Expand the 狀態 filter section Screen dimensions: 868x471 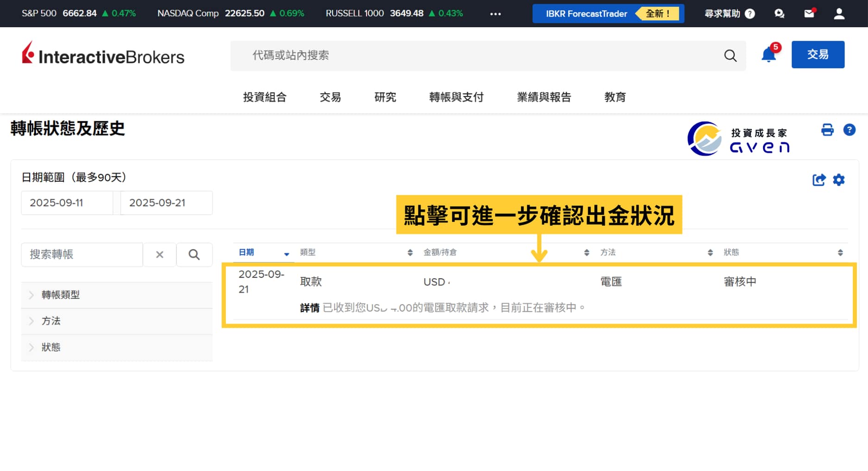click(x=51, y=347)
